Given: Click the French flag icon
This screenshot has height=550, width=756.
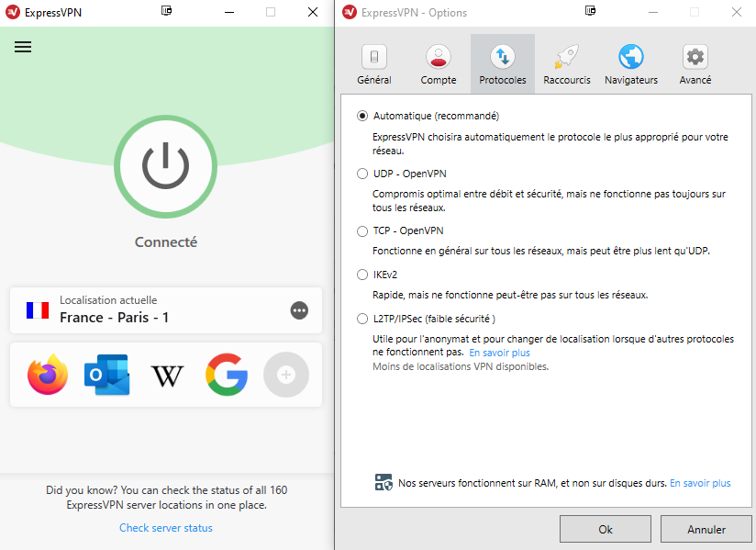Looking at the screenshot, I should (x=38, y=310).
